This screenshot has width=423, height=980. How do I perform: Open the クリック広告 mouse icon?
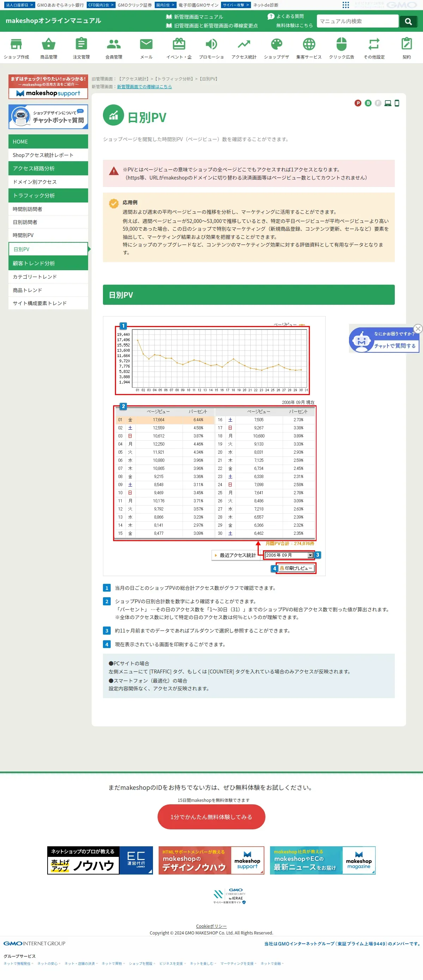tap(341, 44)
